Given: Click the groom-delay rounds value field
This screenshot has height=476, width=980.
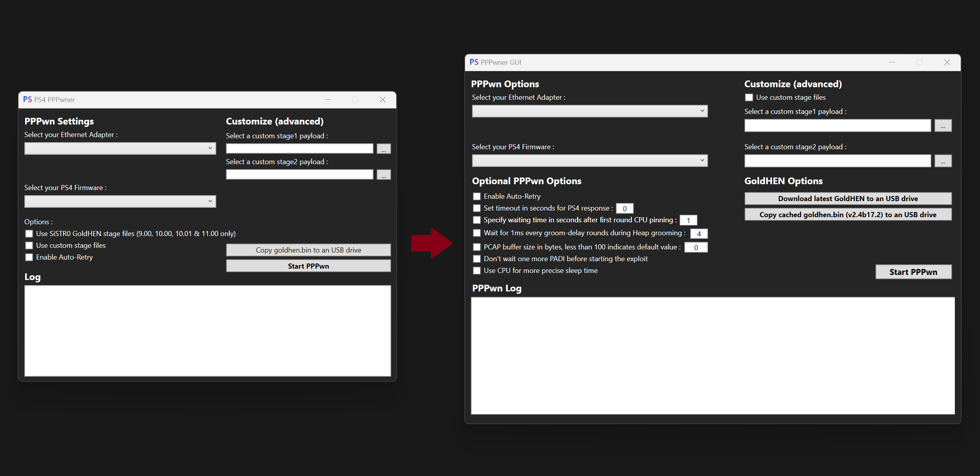Looking at the screenshot, I should [699, 234].
